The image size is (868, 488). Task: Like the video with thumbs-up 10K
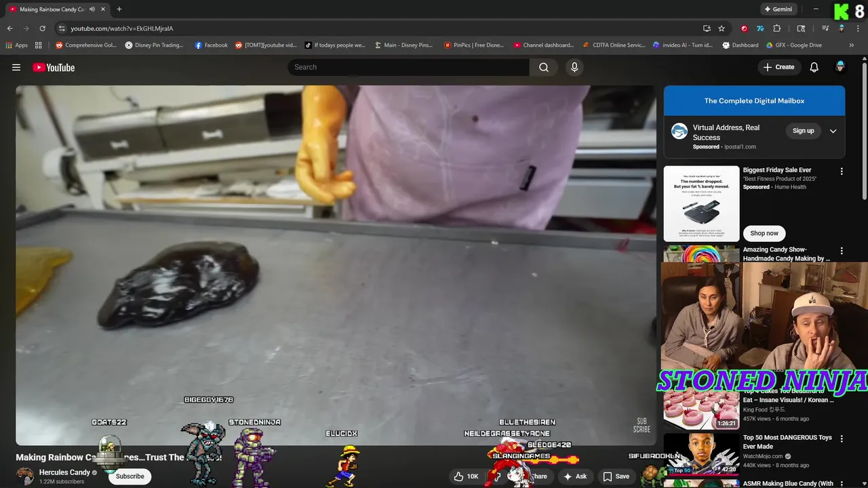click(467, 476)
